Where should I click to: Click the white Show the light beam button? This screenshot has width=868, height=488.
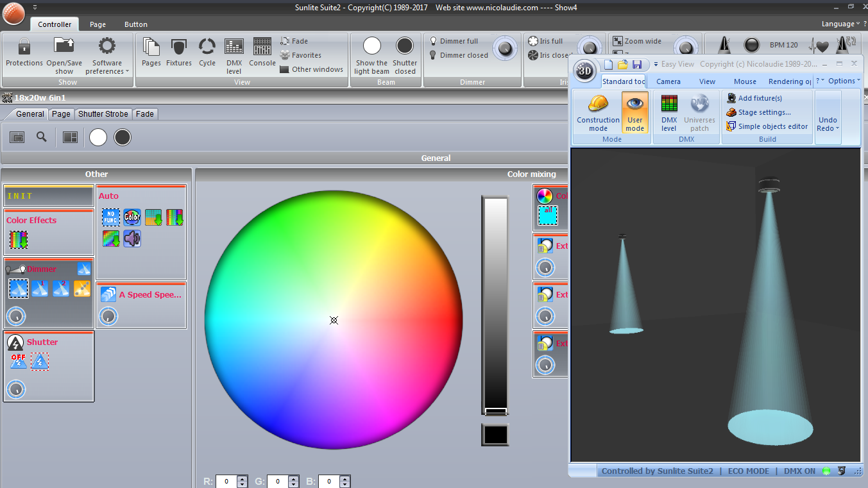coord(372,55)
